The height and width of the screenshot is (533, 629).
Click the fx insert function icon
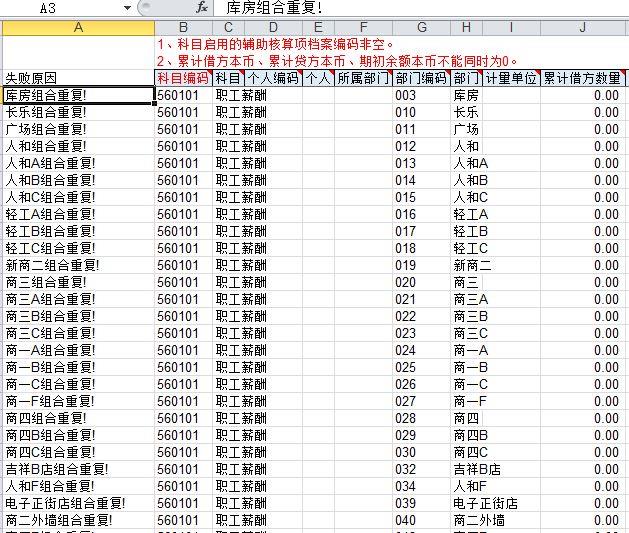click(202, 7)
